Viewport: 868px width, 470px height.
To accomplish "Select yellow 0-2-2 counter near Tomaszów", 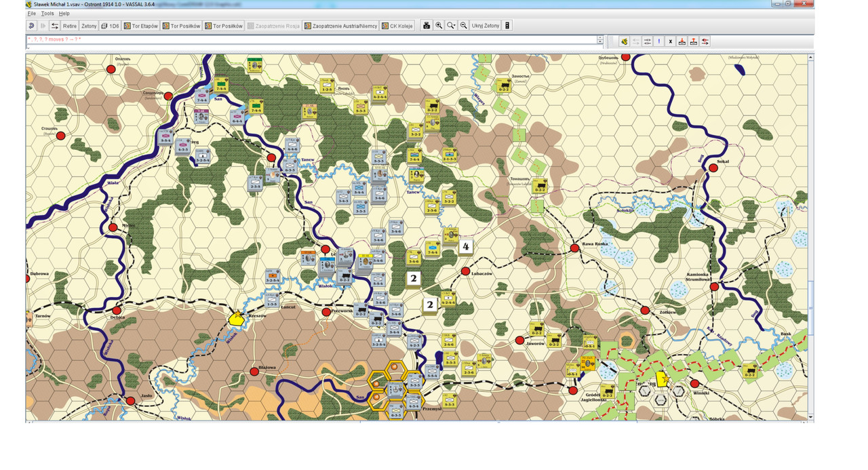I will click(540, 186).
